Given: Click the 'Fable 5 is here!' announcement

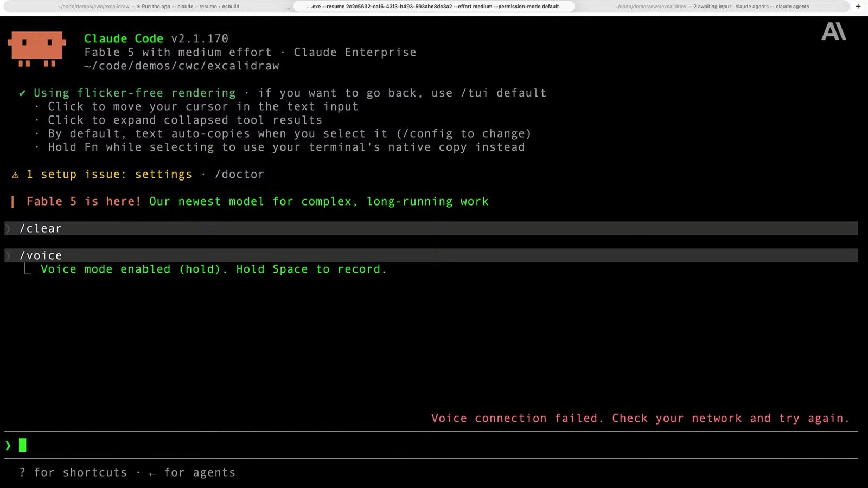Looking at the screenshot, I should 84,202.
